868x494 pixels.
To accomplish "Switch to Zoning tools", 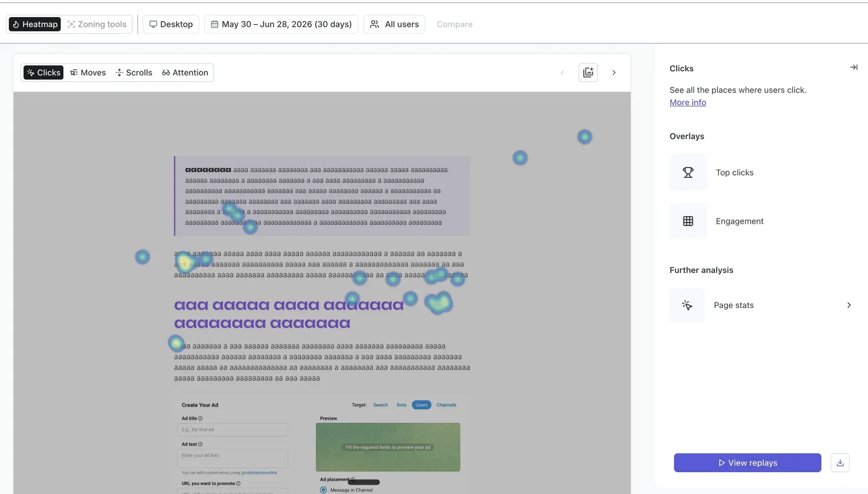I will [97, 24].
